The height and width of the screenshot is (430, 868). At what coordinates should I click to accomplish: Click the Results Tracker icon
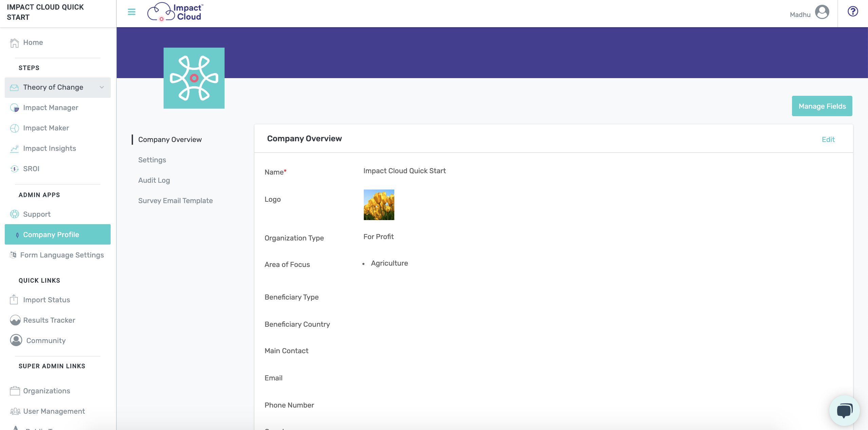coord(15,320)
